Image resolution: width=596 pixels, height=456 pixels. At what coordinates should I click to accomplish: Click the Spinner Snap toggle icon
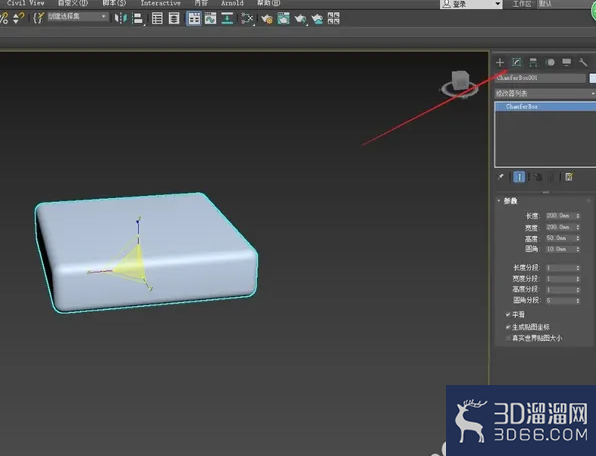point(18,18)
